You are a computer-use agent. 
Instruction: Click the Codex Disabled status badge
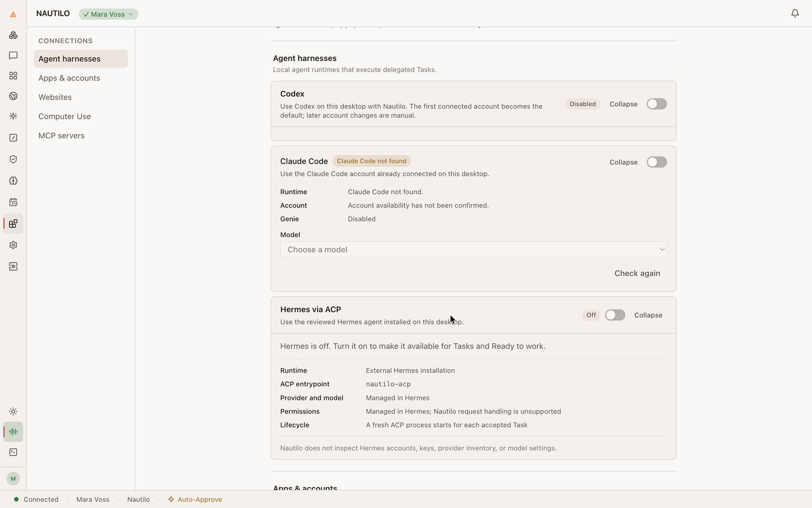[583, 104]
